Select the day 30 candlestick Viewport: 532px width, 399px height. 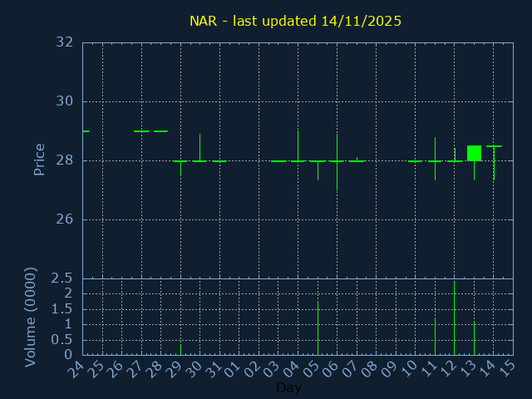click(x=199, y=154)
